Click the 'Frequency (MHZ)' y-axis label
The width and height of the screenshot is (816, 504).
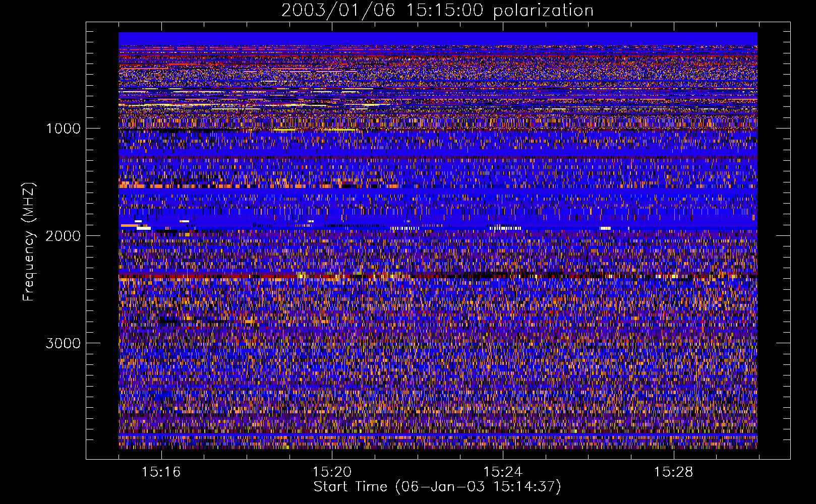tap(29, 242)
